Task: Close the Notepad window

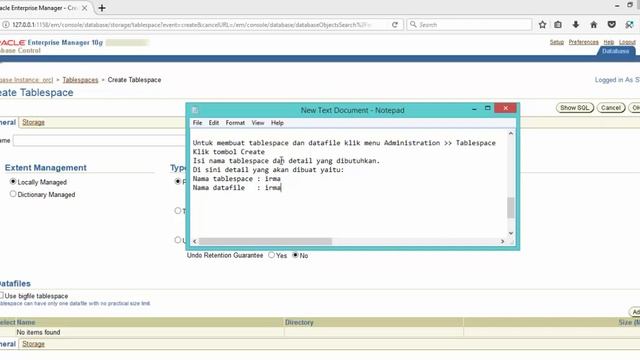Action: [505, 108]
